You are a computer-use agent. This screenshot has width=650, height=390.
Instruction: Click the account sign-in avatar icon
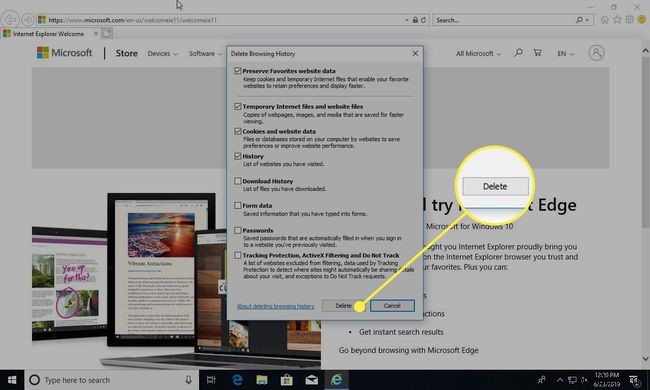(597, 53)
